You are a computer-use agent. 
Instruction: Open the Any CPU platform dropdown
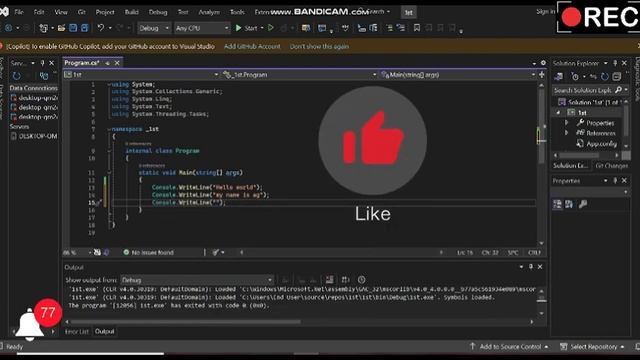tap(202, 28)
